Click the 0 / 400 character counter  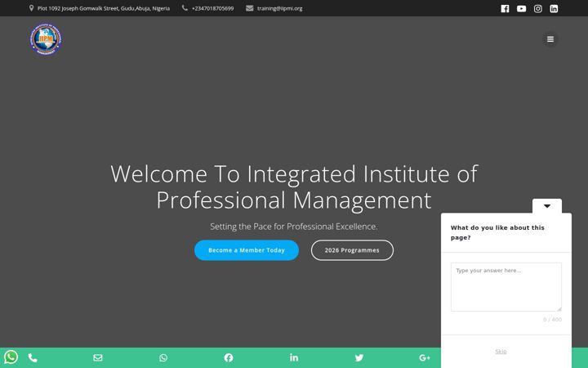tap(552, 320)
